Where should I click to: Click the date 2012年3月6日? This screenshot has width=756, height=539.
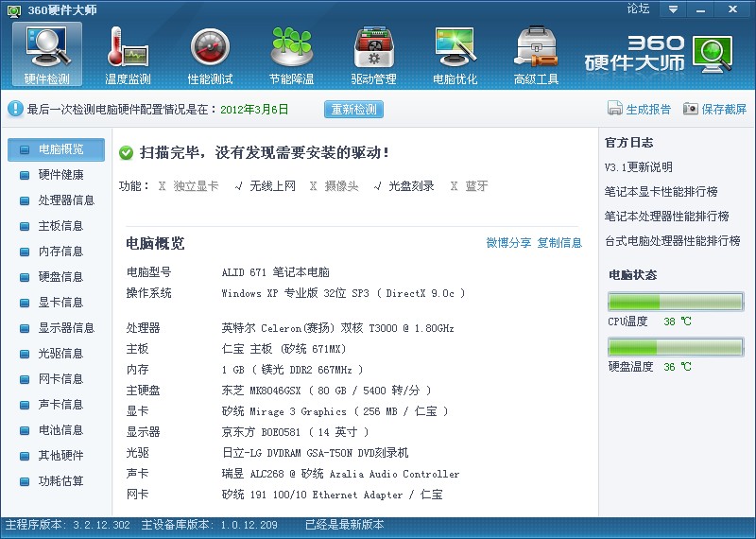(x=254, y=109)
